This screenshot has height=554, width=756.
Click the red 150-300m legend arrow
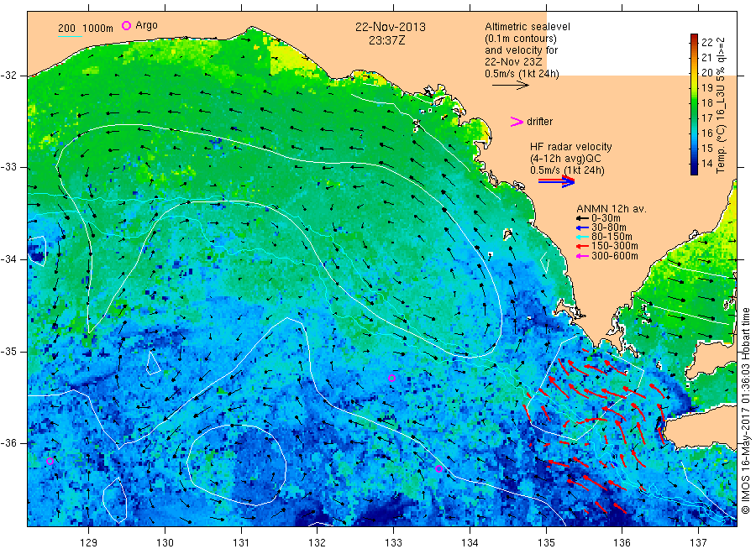pos(582,246)
